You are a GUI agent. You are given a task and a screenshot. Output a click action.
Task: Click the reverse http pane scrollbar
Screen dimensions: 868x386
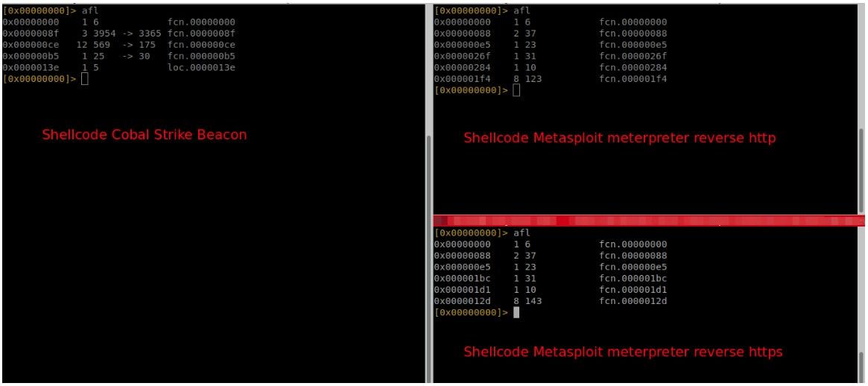click(861, 171)
